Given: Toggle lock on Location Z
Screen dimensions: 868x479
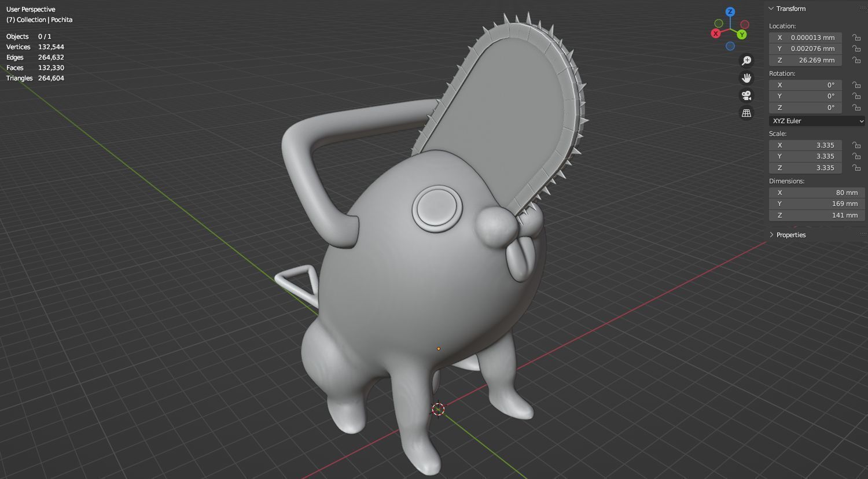Looking at the screenshot, I should click(x=856, y=60).
